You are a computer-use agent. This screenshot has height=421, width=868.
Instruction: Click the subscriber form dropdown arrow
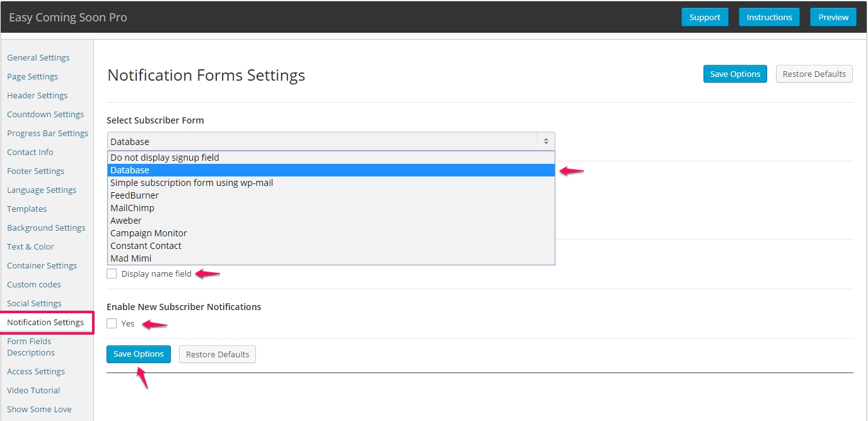tap(546, 141)
